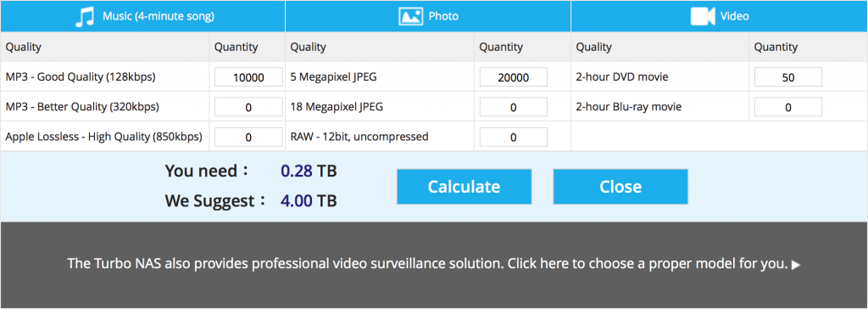Select the MP3 Better Quality quantity field
Screen dimensions: 868x309
click(x=248, y=107)
